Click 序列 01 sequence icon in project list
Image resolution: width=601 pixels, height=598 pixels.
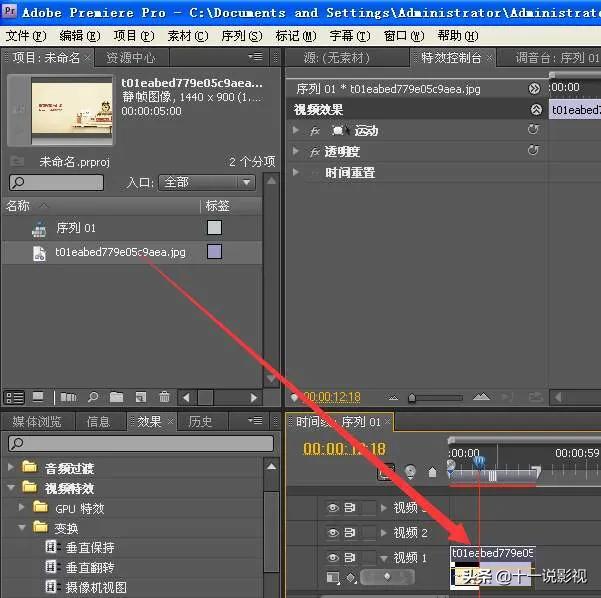39,229
